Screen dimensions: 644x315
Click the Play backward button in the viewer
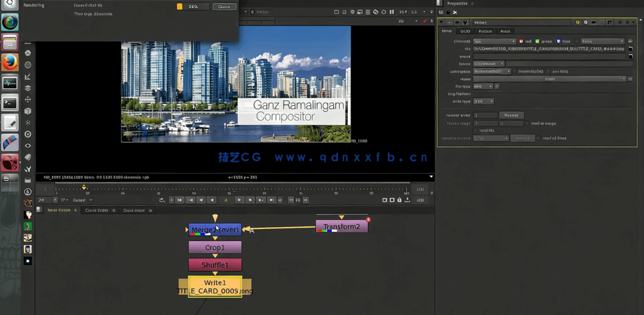(212, 200)
